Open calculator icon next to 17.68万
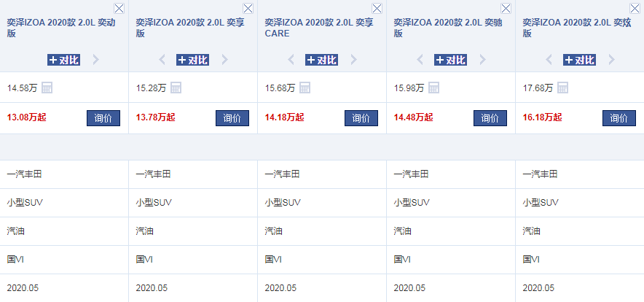The height and width of the screenshot is (302, 644). point(562,88)
